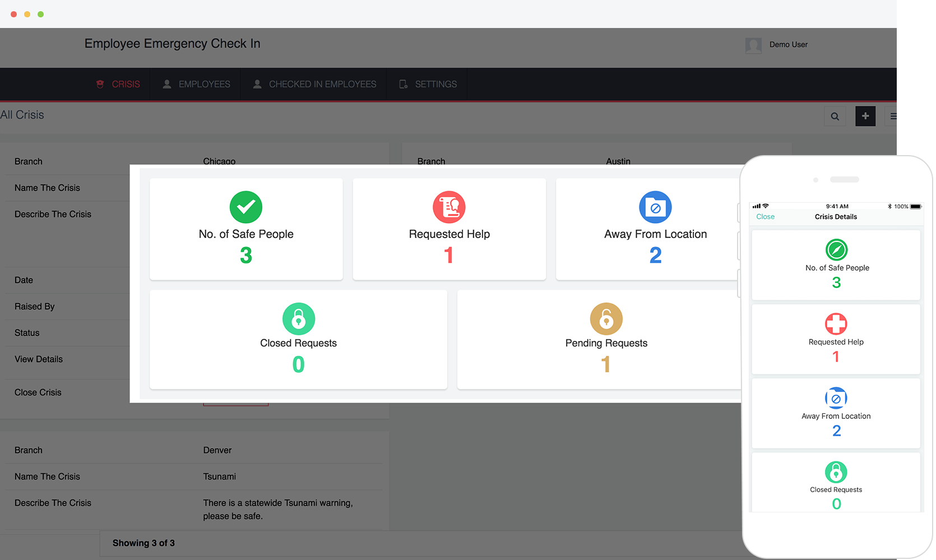Click the Tsunami crisis name
Screen dimensions: 936x560
tap(220, 477)
